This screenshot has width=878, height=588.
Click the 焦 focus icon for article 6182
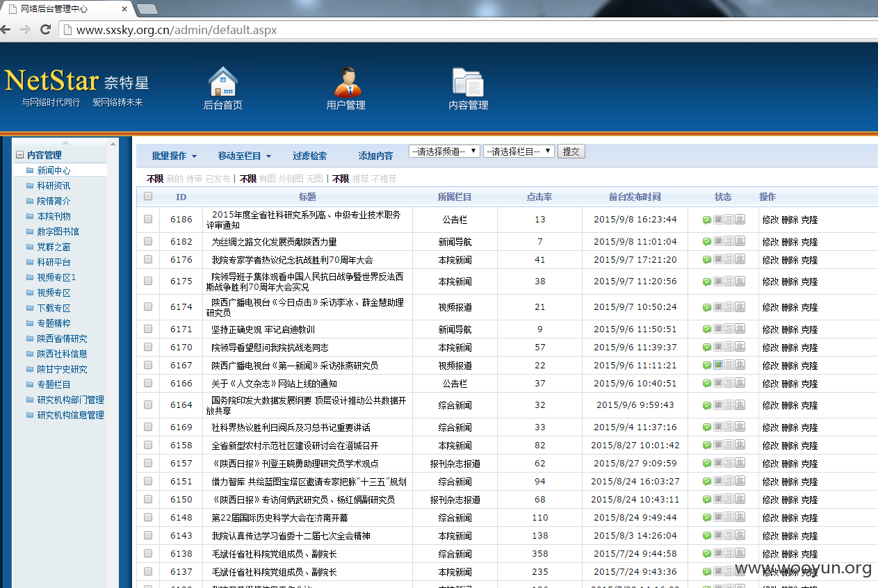click(740, 241)
